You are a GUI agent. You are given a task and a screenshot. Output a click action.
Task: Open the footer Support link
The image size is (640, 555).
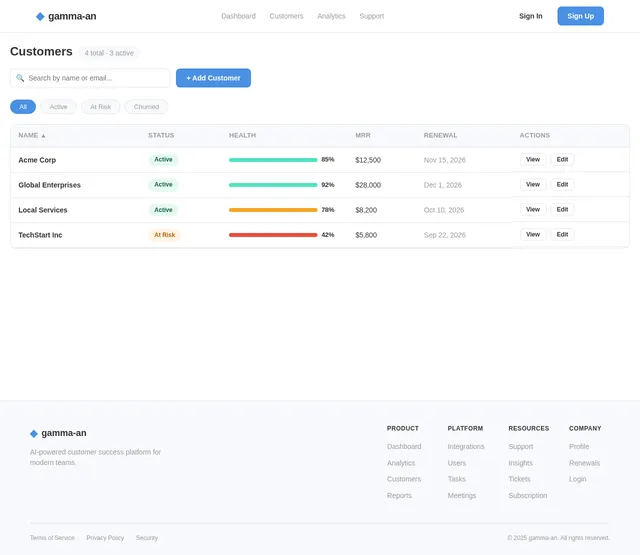(x=520, y=446)
